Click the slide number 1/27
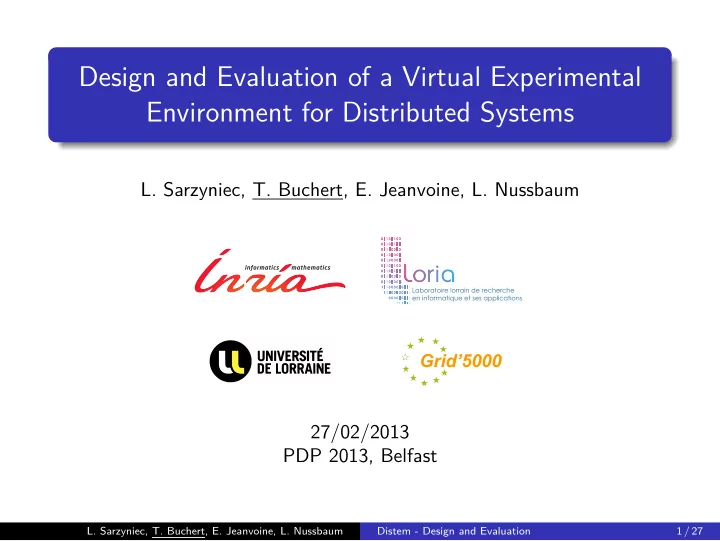720x541 pixels. click(x=690, y=531)
